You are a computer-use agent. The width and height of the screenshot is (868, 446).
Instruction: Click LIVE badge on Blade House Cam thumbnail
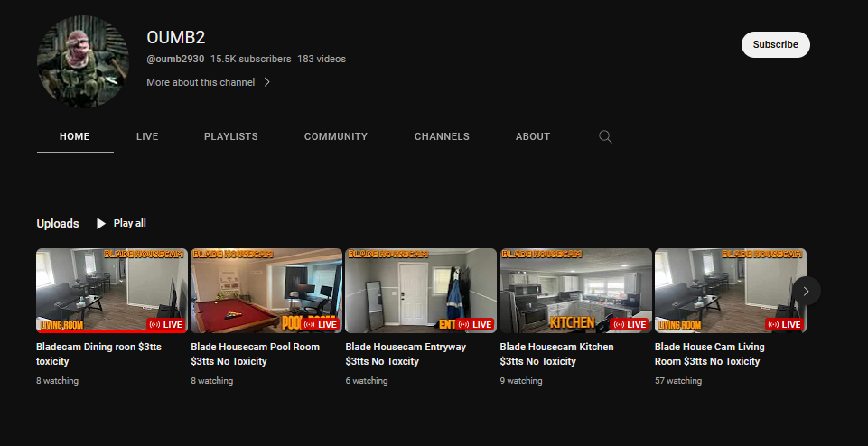point(784,324)
